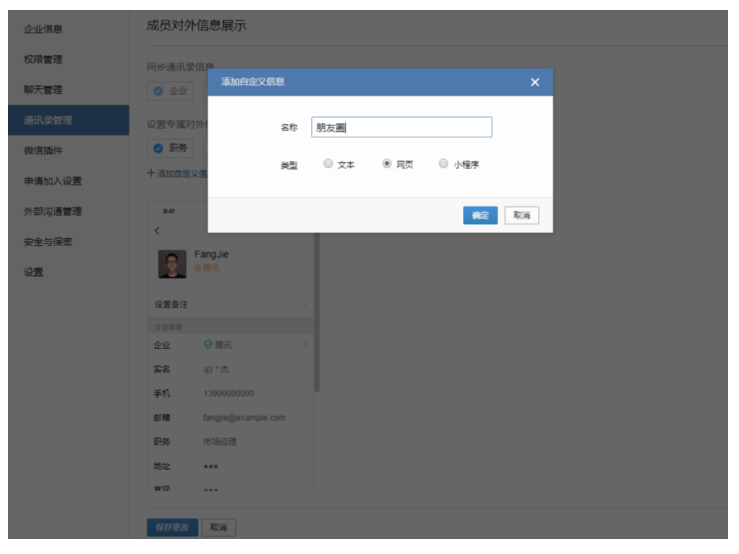Expand the 企业 row chevron in preview
Viewport: 739px width, 554px height.
pyautogui.click(x=305, y=344)
